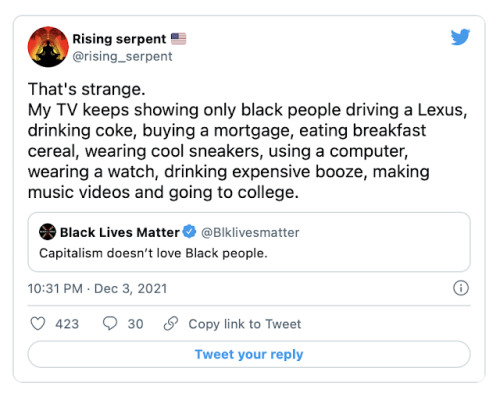Click Tweet your reply button
The width and height of the screenshot is (500, 396).
249,354
